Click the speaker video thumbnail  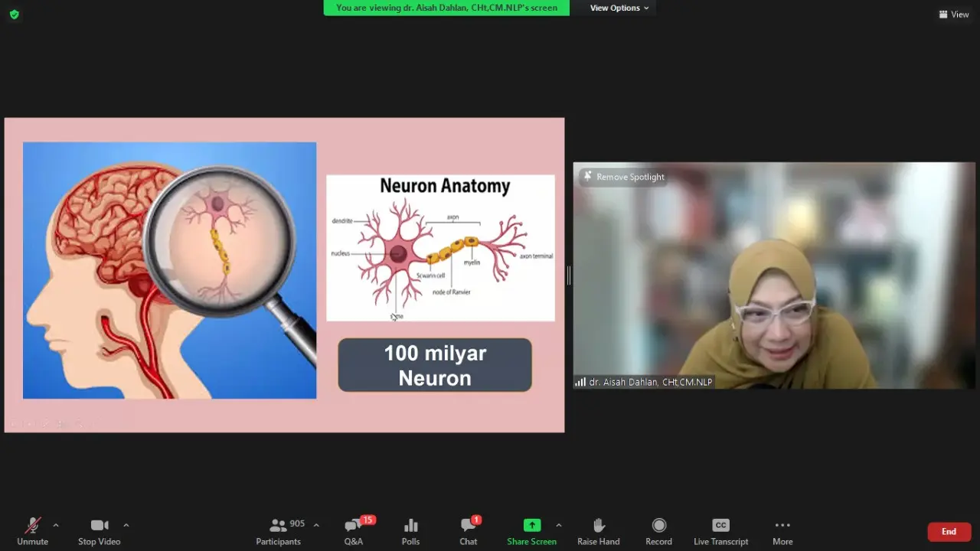(774, 275)
